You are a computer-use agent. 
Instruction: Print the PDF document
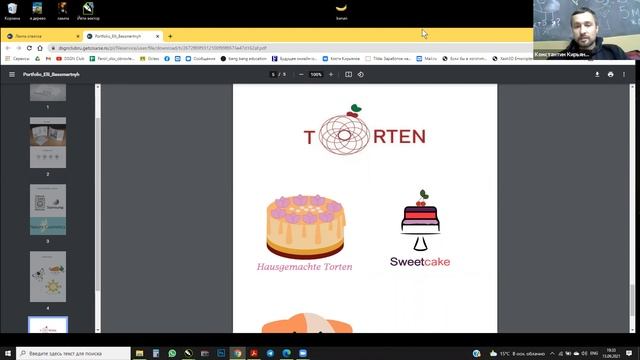point(611,75)
